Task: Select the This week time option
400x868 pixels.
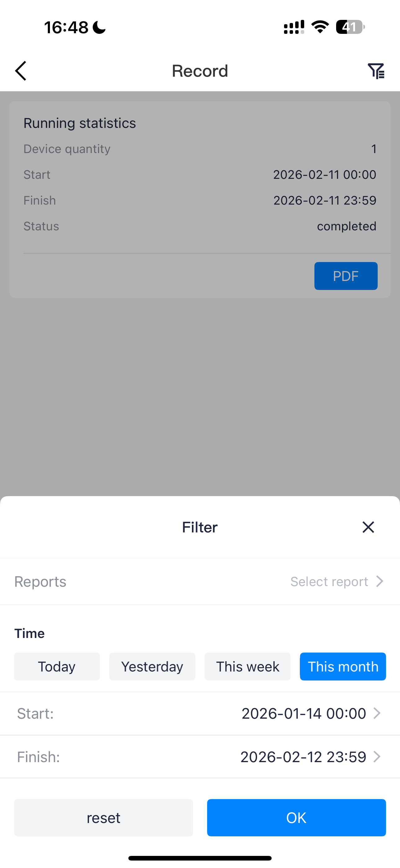Action: (x=247, y=667)
